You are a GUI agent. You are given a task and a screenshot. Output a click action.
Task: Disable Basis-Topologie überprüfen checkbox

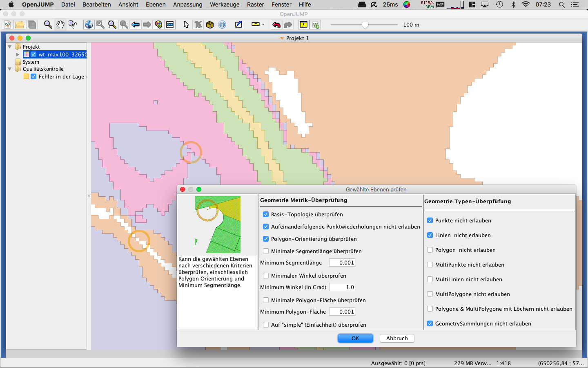point(266,214)
